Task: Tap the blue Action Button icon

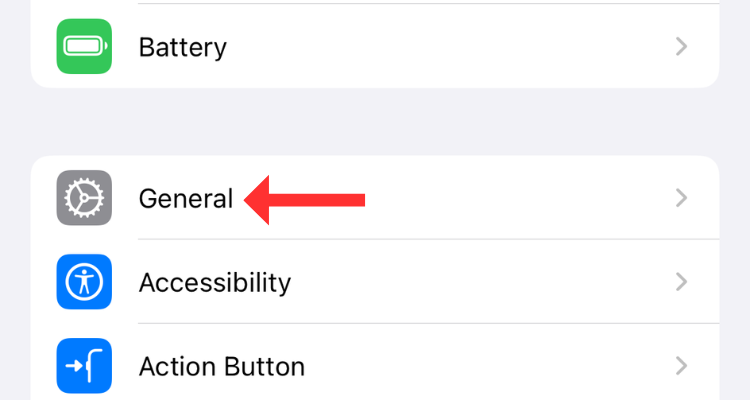Action: (84, 365)
